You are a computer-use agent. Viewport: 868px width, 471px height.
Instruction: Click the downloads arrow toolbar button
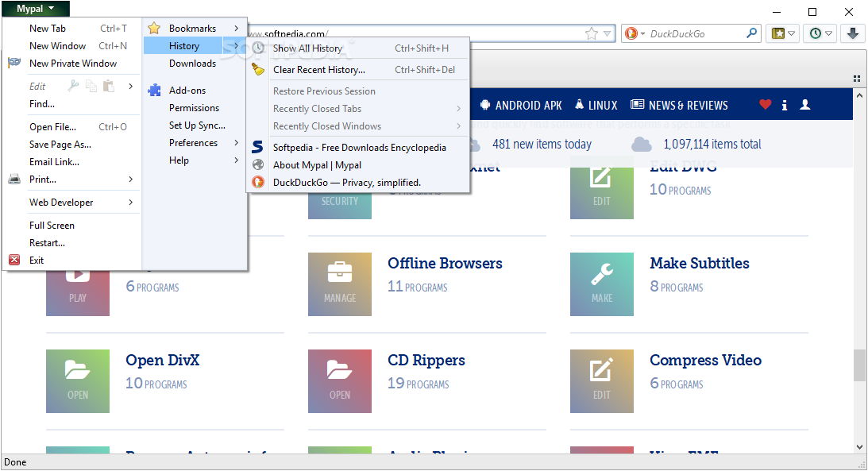pyautogui.click(x=852, y=34)
